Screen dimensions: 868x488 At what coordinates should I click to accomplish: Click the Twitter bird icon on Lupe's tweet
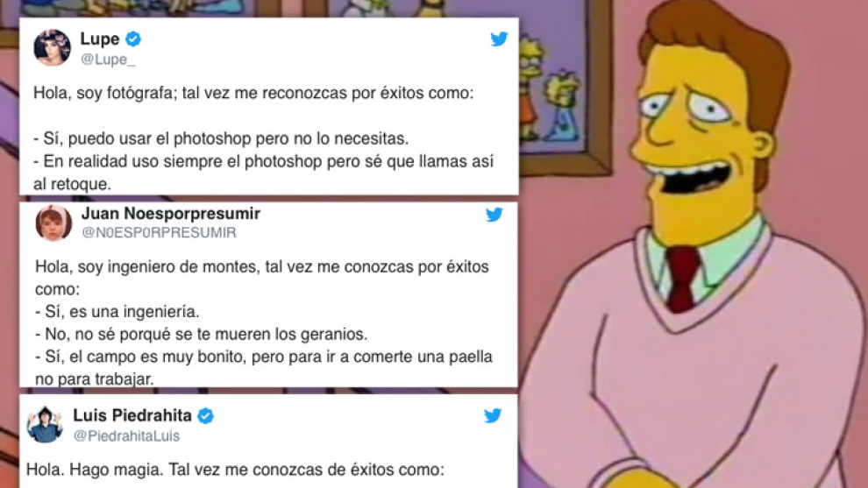[x=499, y=39]
